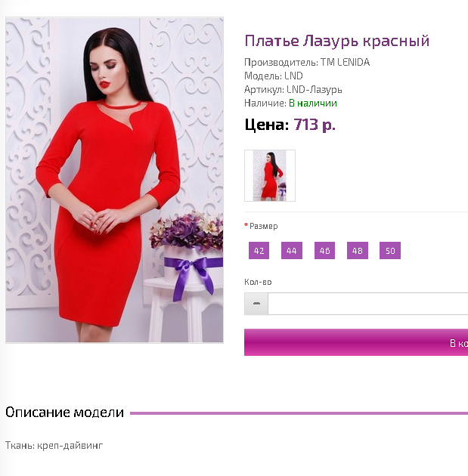
Task: Select size 42
Action: pyautogui.click(x=259, y=250)
